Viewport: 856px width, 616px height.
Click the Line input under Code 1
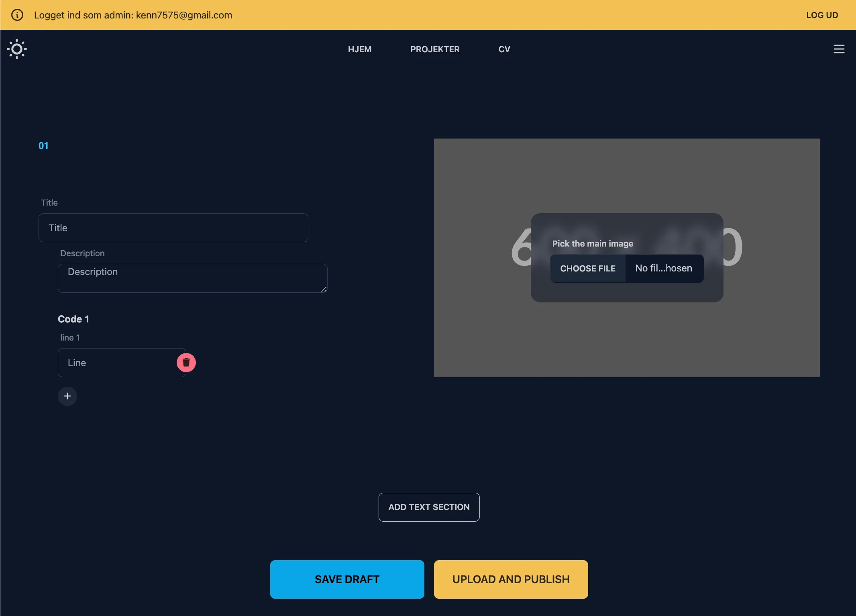(x=117, y=363)
